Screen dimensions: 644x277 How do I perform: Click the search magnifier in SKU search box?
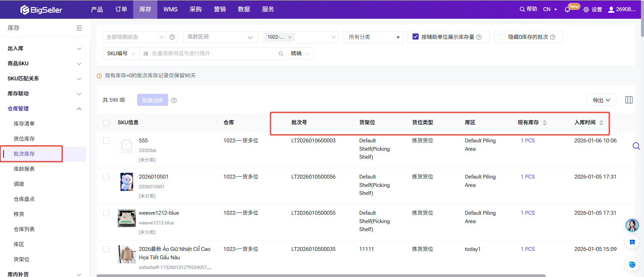pyautogui.click(x=281, y=54)
